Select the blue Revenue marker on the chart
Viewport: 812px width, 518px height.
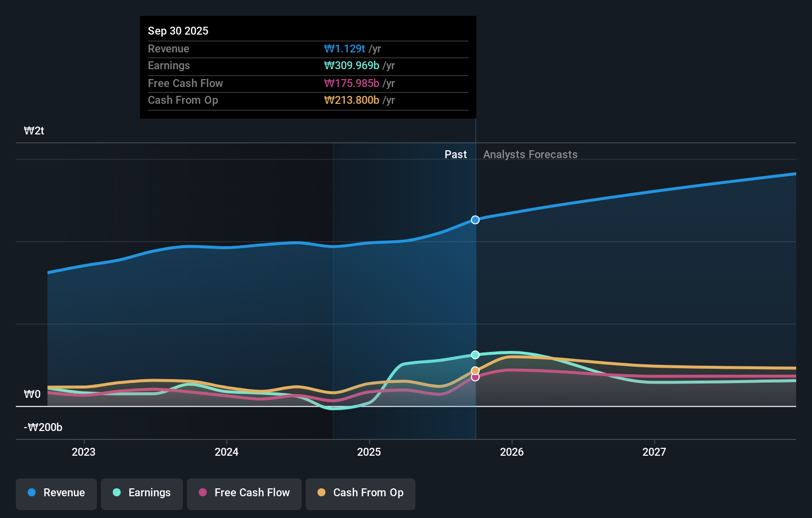coord(475,220)
